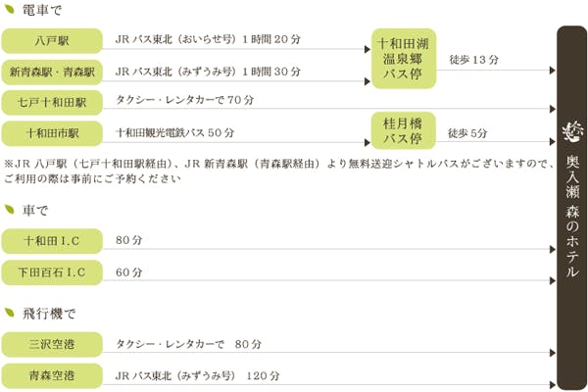Image resolution: width=588 pixels, height=392 pixels.
Task: Click the hotel crest logo in the dark bar
Action: [572, 130]
